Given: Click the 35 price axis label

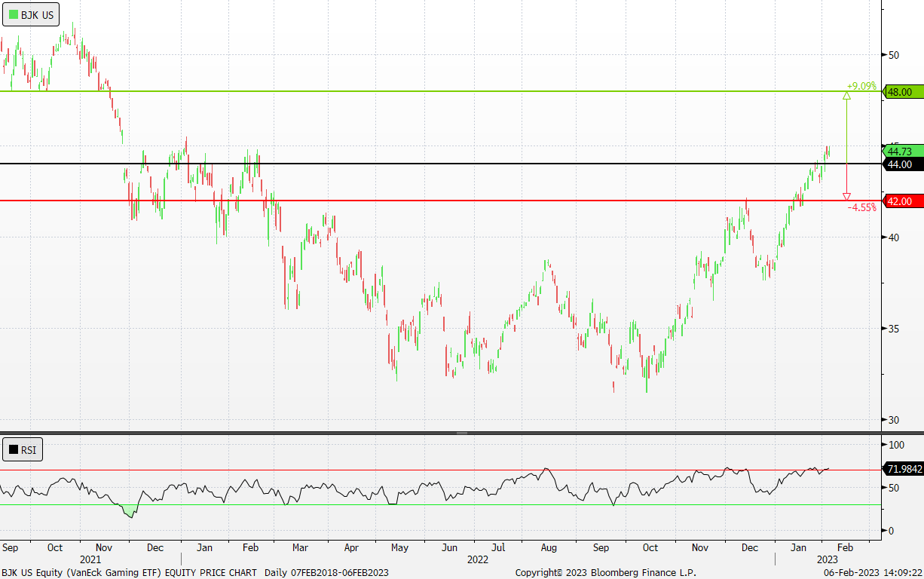Looking at the screenshot, I should 894,329.
